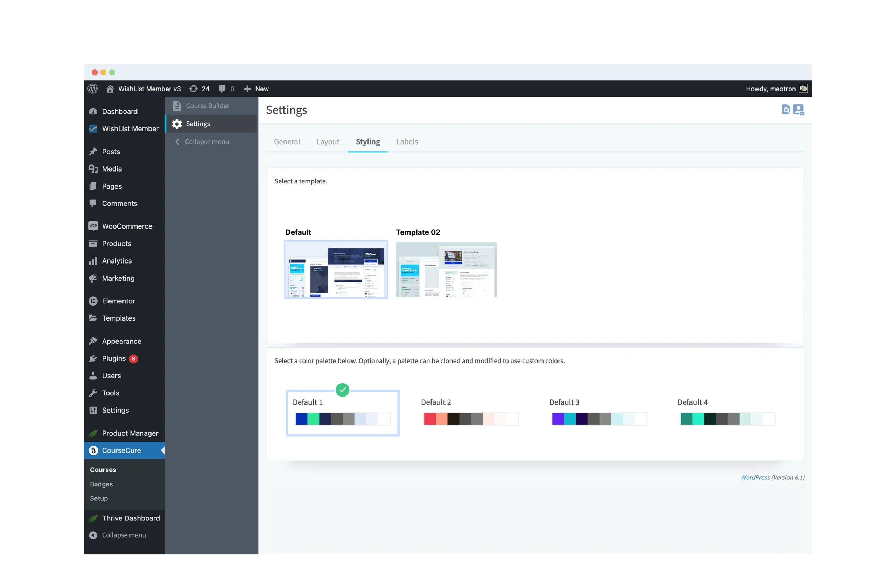Collapse the CourseCure submenu with the chevron
Screen dimensions: 896x588
(x=177, y=141)
